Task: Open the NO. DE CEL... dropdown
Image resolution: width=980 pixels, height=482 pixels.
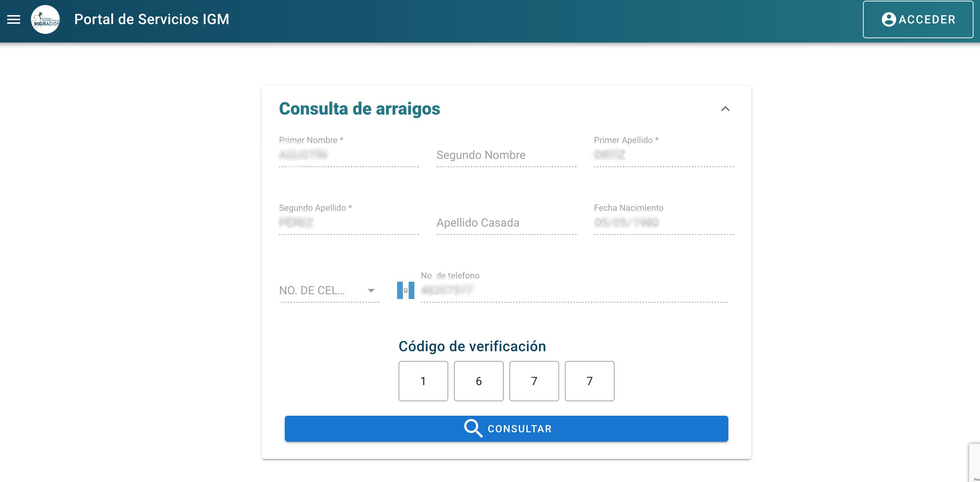Action: tap(323, 290)
